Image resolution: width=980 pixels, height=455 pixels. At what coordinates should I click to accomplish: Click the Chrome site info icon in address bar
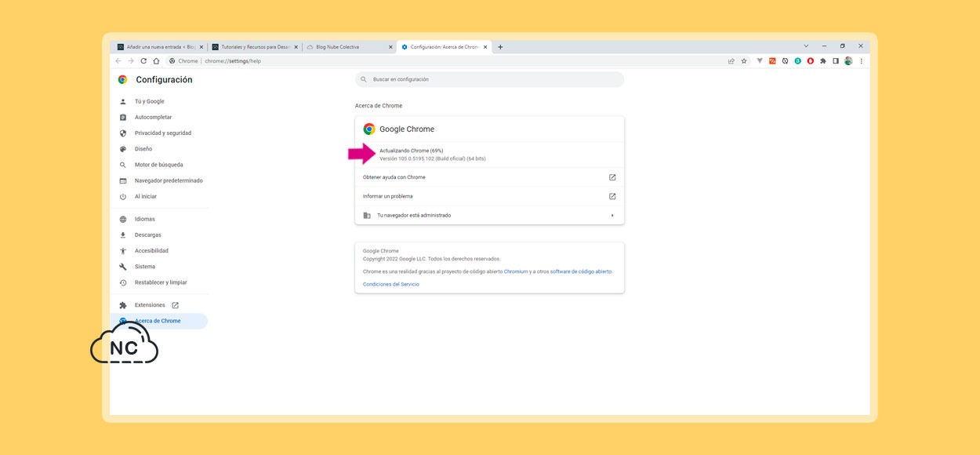click(x=172, y=61)
